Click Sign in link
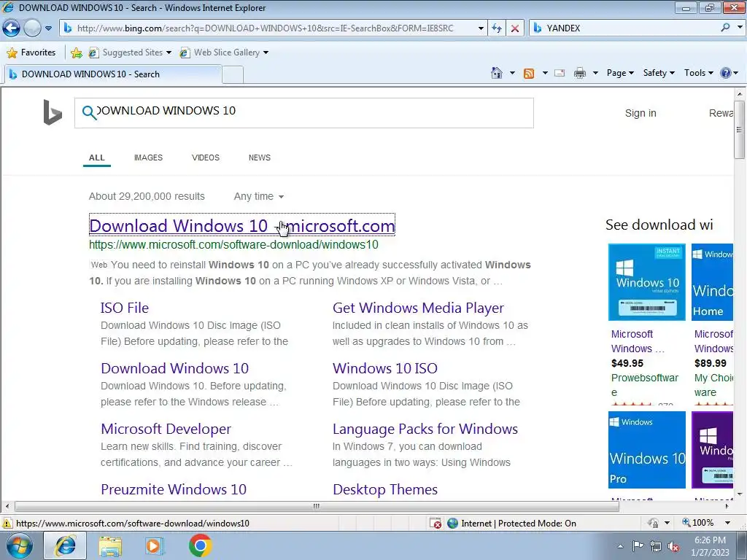Screen dimensions: 747x560 coord(640,113)
